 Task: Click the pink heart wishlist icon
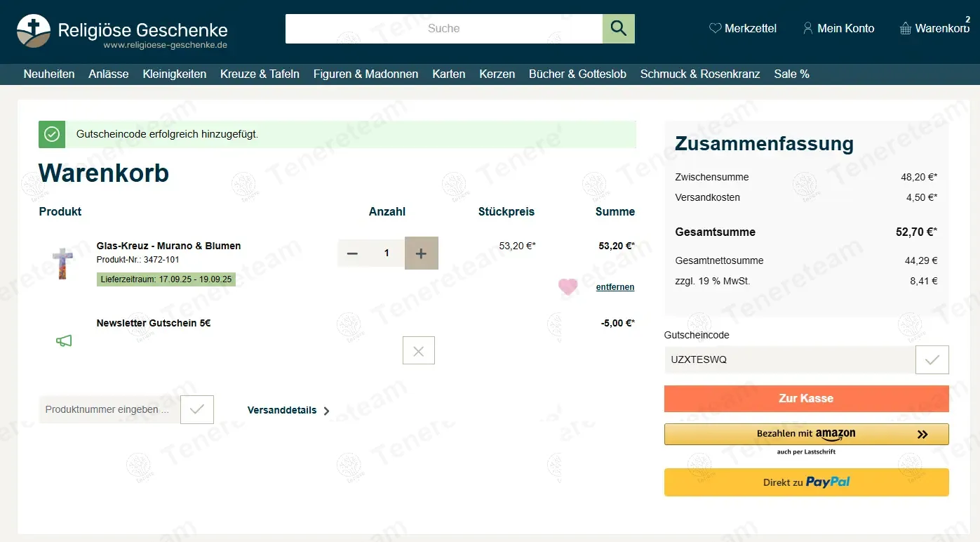(x=568, y=286)
